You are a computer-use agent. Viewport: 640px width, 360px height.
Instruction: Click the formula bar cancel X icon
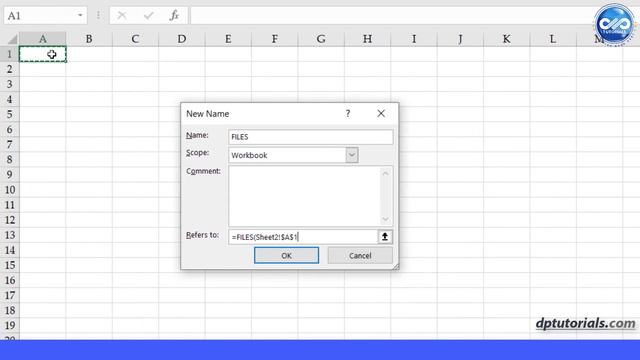[122, 16]
